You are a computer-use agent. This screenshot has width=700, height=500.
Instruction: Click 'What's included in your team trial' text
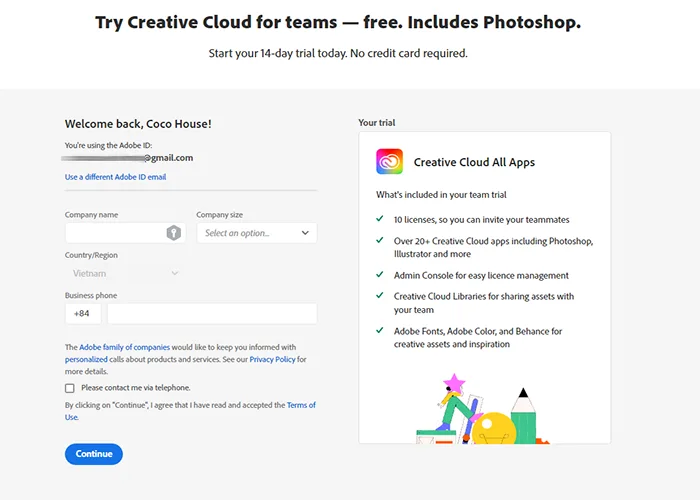coord(441,195)
